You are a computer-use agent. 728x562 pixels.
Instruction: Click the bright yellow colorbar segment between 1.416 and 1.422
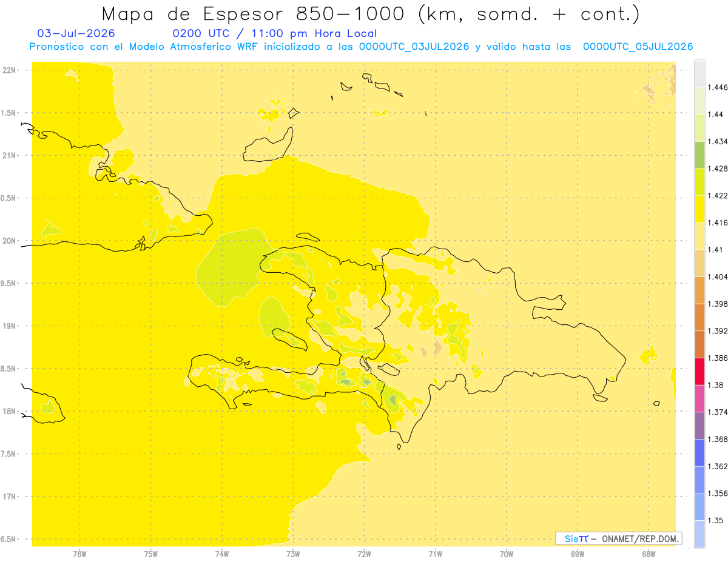(699, 209)
